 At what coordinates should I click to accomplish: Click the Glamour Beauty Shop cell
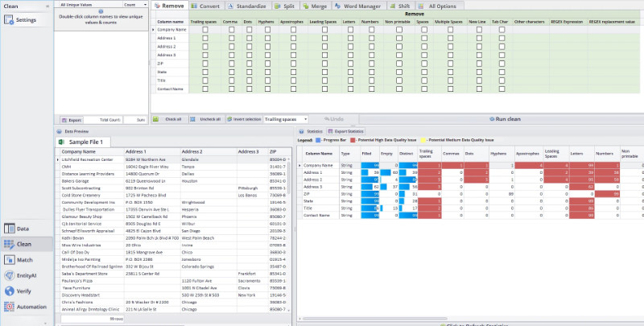(x=92, y=217)
